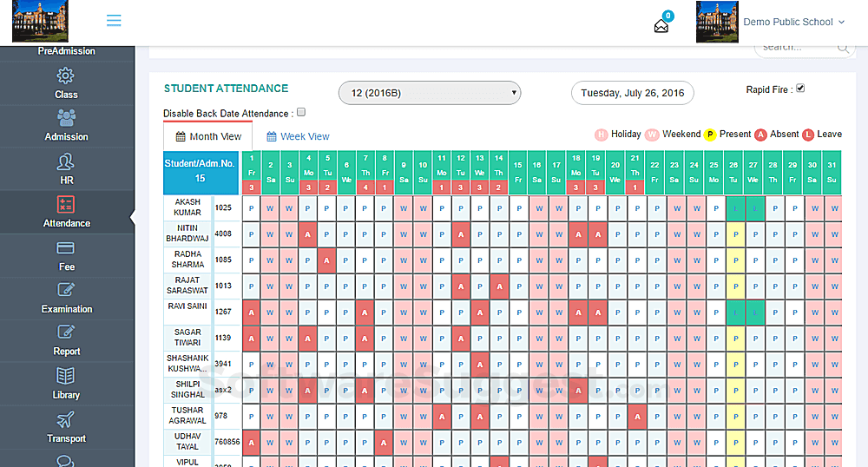Select day 12 Tu column header
868x467 pixels.
(x=461, y=172)
